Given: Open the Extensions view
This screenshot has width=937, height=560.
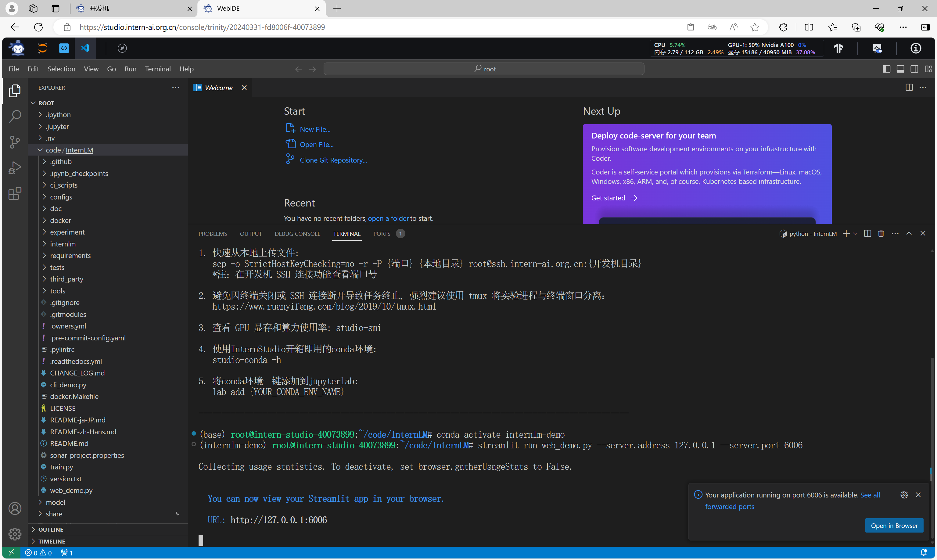Looking at the screenshot, I should point(15,194).
